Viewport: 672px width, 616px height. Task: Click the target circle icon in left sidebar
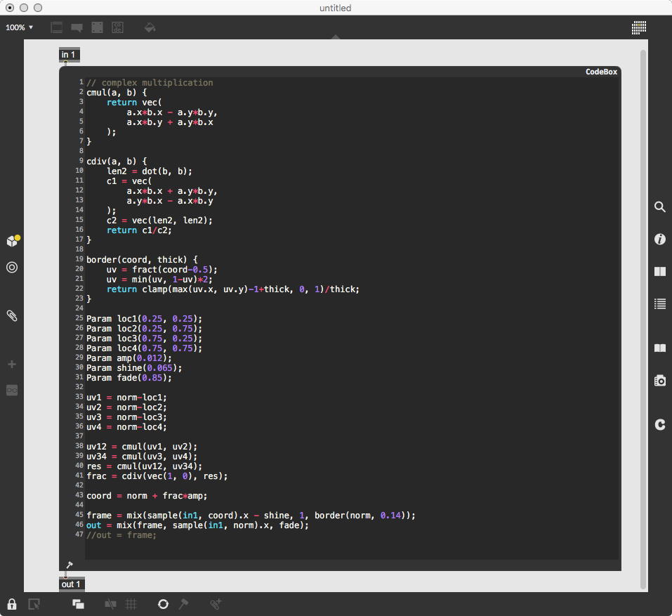[x=12, y=268]
